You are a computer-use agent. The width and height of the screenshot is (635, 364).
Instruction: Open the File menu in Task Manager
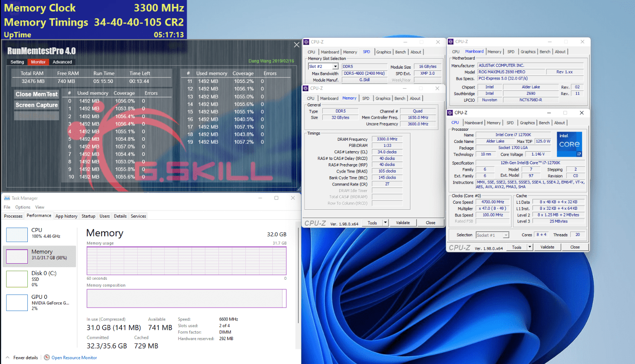click(7, 207)
